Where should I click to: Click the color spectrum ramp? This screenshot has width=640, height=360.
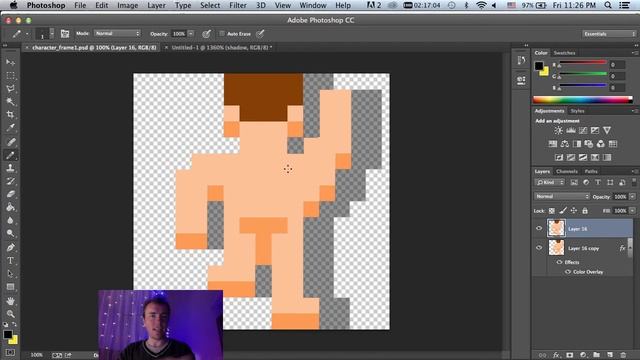(582, 99)
